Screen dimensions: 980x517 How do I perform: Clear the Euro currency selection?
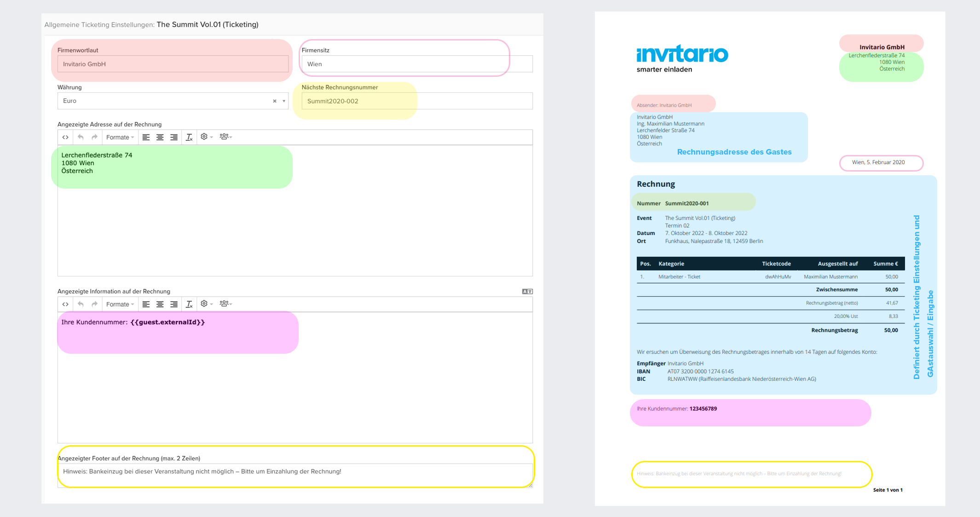point(275,101)
